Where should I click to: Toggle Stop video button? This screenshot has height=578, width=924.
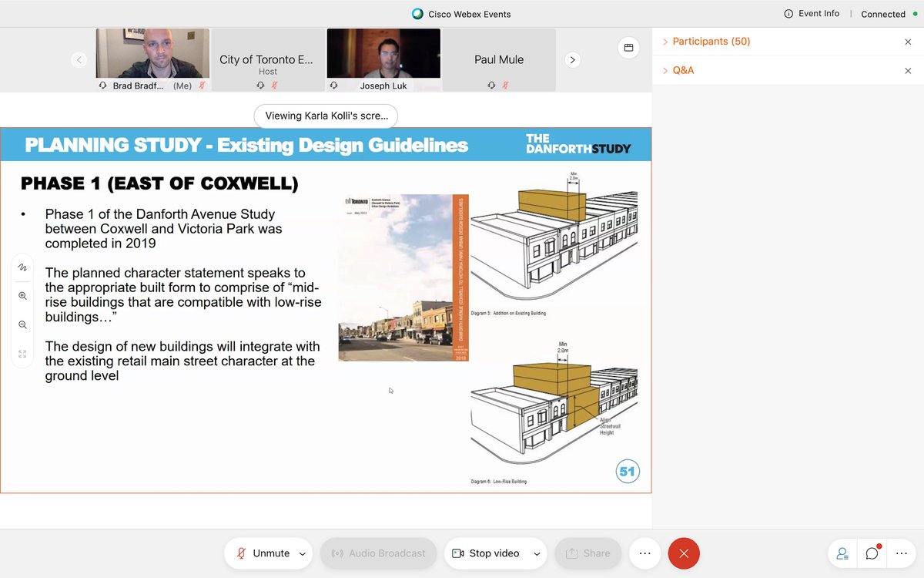(x=485, y=553)
